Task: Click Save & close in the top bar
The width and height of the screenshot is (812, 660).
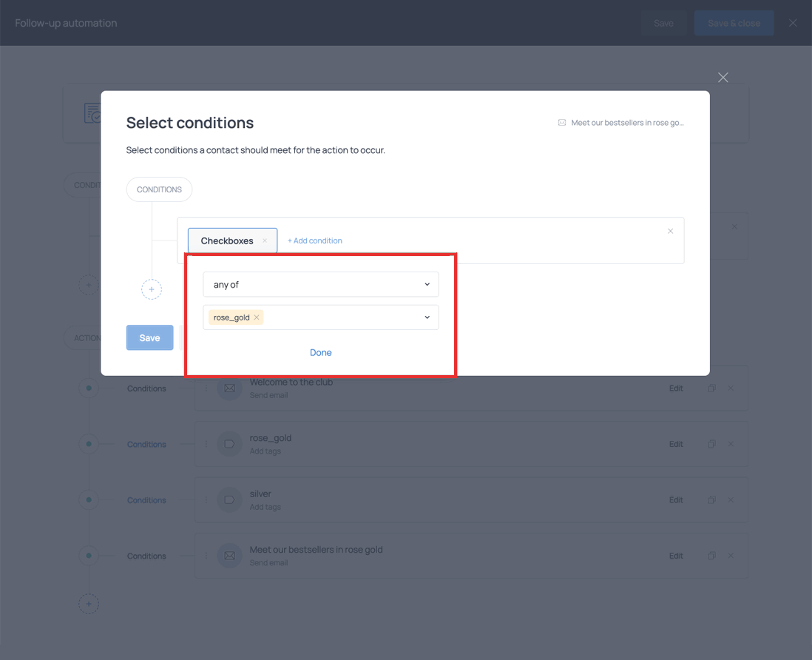Action: tap(734, 22)
